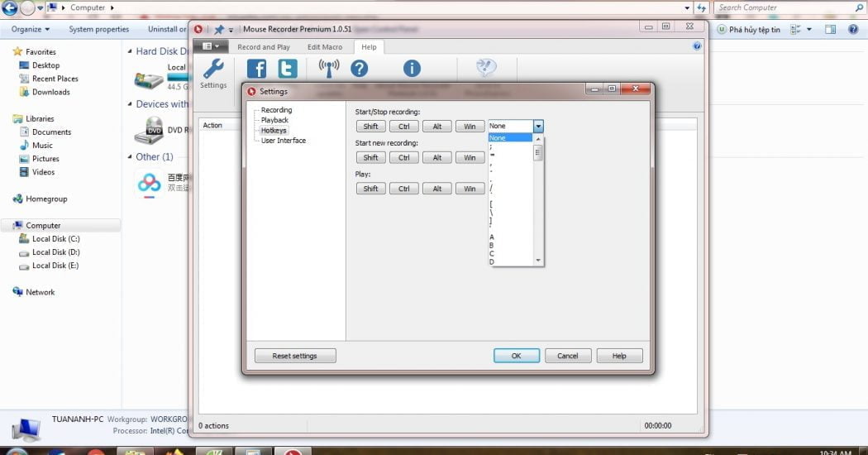Click the Baidu cloud icon under Other

[149, 183]
